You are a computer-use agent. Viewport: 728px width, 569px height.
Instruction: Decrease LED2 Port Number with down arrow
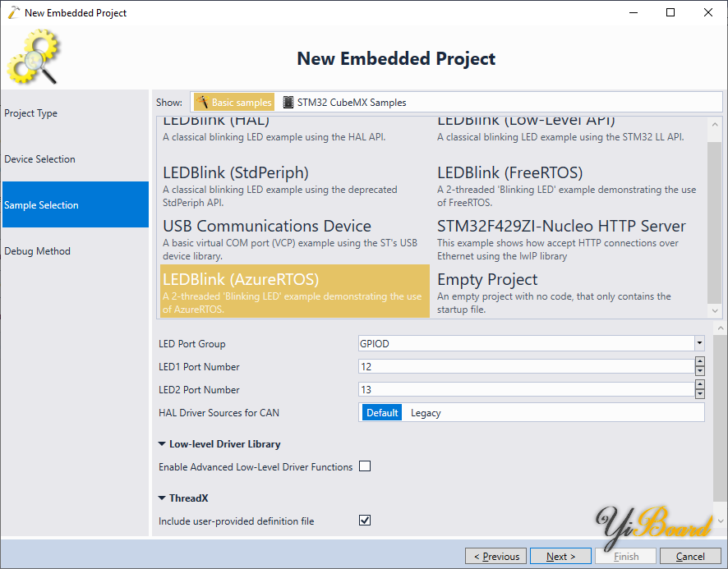(700, 394)
